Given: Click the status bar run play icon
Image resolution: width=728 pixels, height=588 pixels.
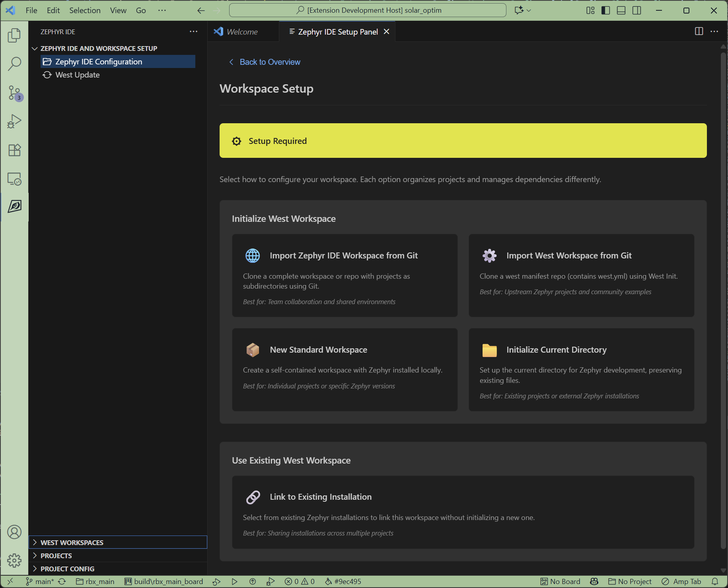Looking at the screenshot, I should tap(234, 581).
